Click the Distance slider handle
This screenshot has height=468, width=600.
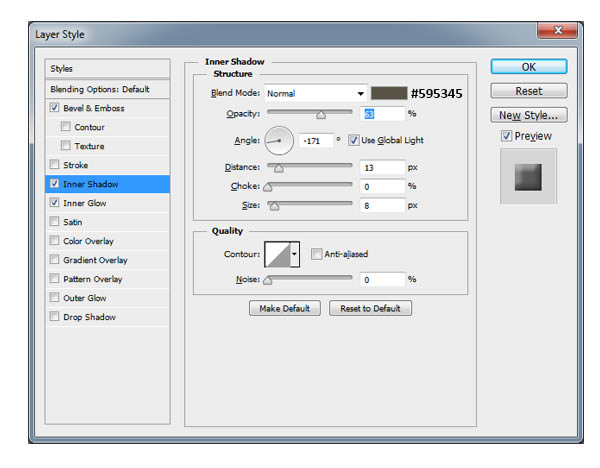pyautogui.click(x=279, y=168)
